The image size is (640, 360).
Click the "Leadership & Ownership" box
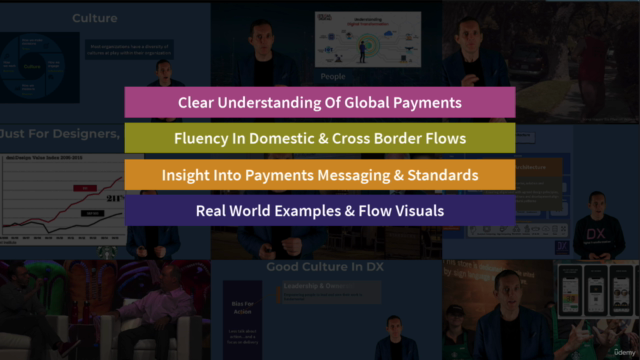point(331,292)
